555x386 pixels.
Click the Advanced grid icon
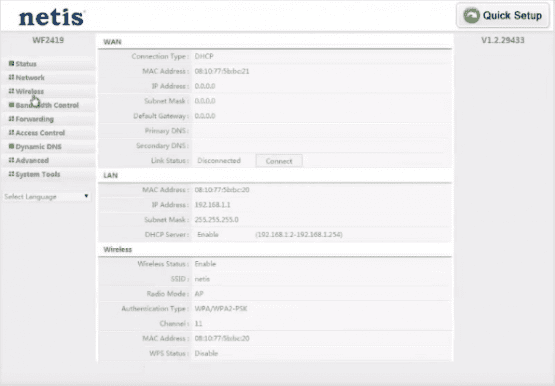11,160
